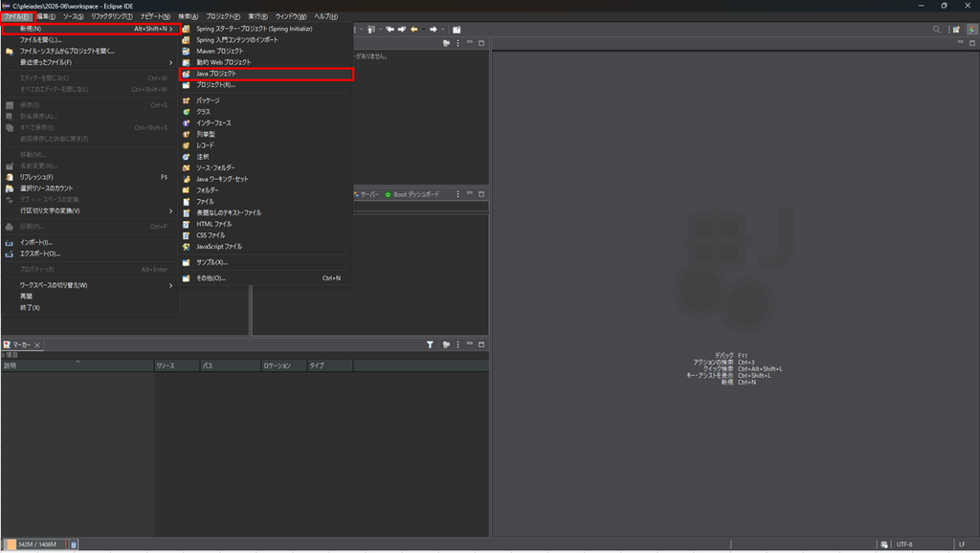Click the インターフェース icon
980x553 pixels.
[x=187, y=123]
